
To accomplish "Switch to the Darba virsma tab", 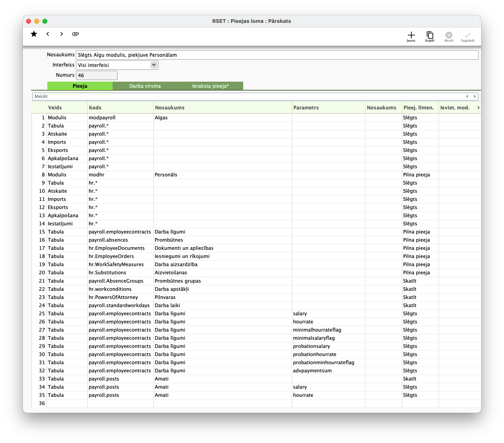I will click(145, 86).
